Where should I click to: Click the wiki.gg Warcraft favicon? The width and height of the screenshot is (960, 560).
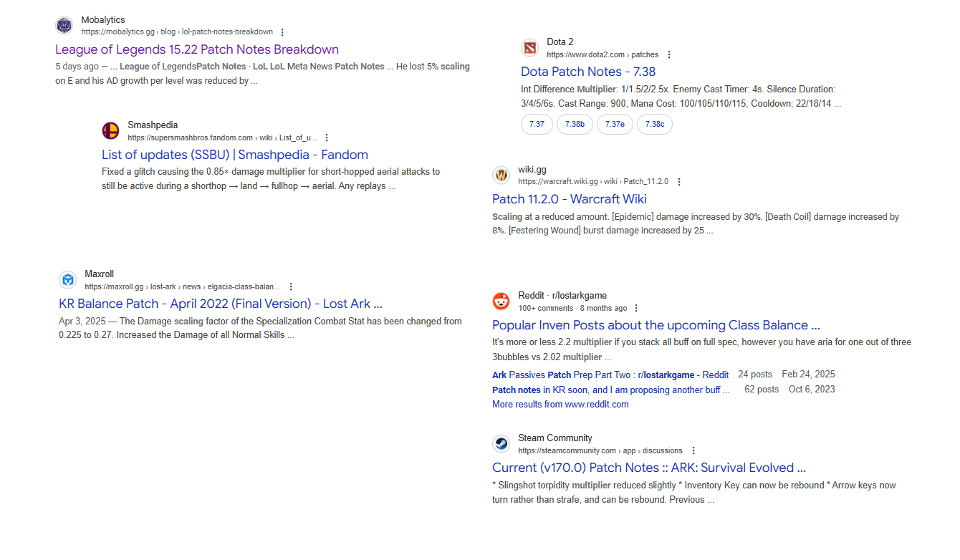(x=501, y=175)
